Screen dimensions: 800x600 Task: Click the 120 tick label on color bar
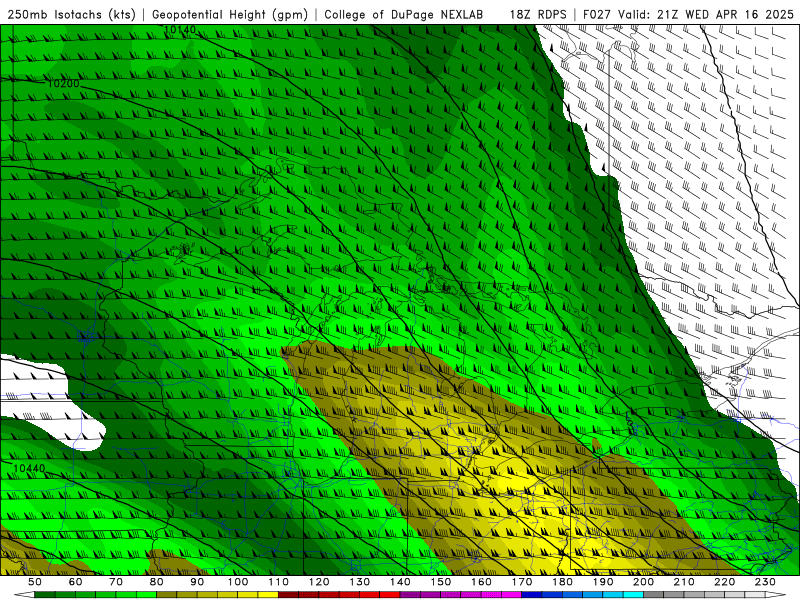pyautogui.click(x=319, y=582)
